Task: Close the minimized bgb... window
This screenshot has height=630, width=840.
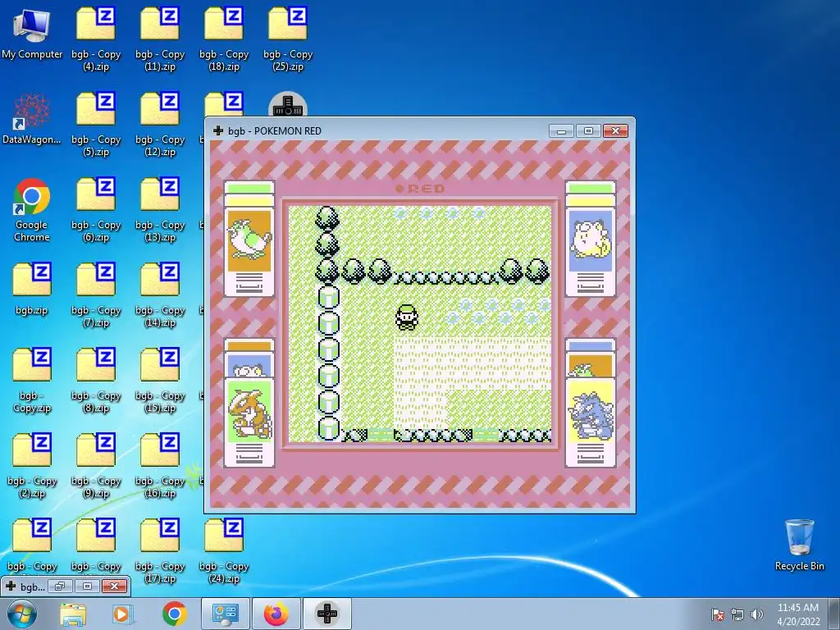Action: click(x=114, y=586)
